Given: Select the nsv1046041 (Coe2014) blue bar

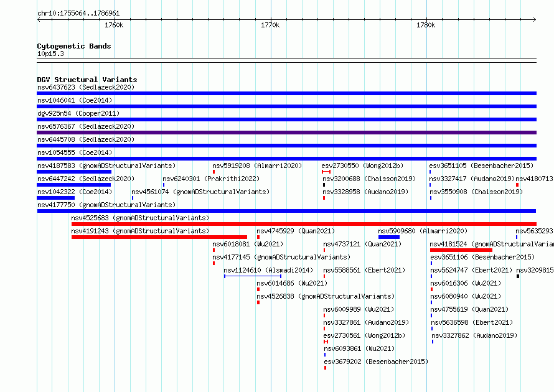Looking at the screenshot, I should click(x=286, y=106).
